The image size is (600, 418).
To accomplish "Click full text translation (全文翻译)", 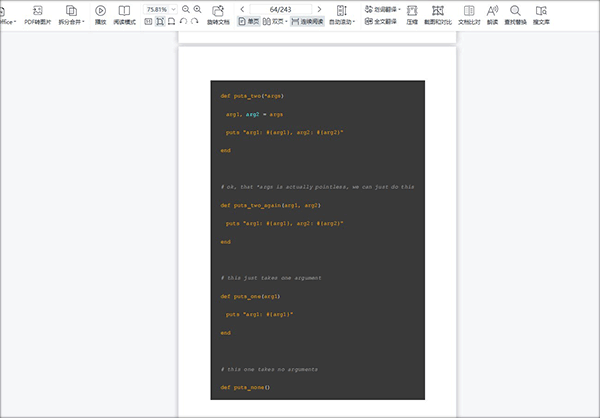I will (x=380, y=21).
